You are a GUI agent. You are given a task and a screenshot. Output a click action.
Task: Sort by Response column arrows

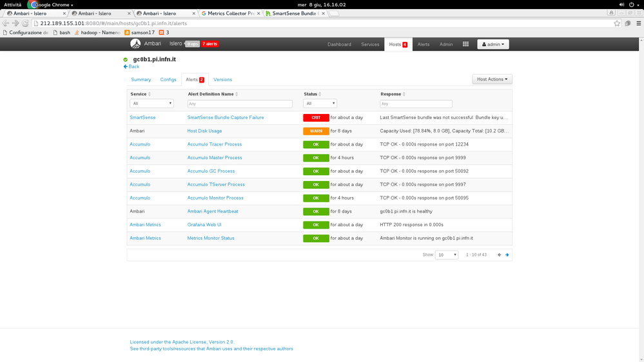pos(404,94)
